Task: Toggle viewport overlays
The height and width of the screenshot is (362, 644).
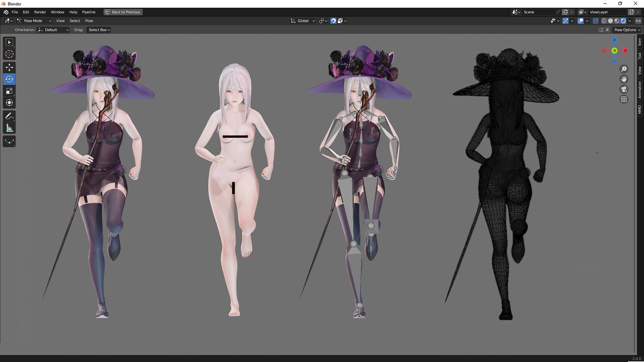Action: coord(580,21)
